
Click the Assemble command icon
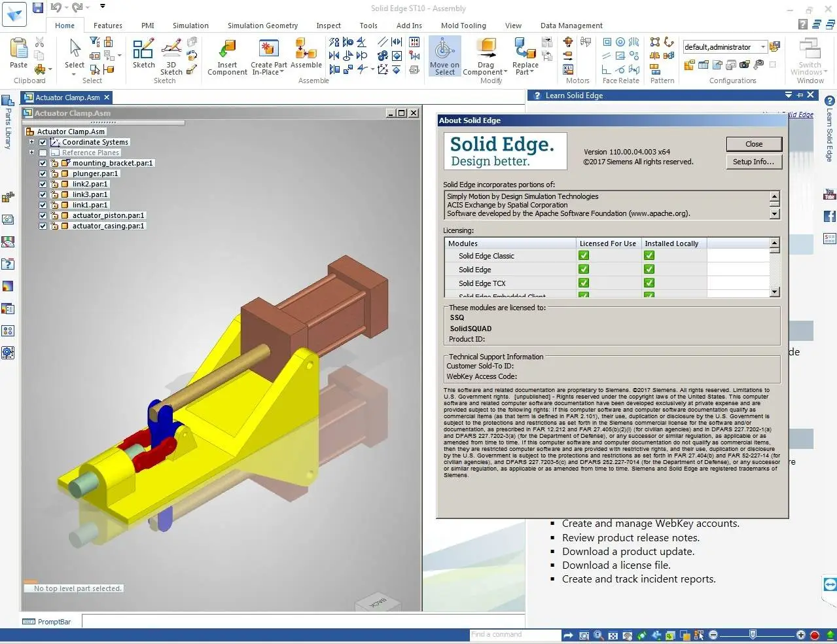pyautogui.click(x=306, y=49)
